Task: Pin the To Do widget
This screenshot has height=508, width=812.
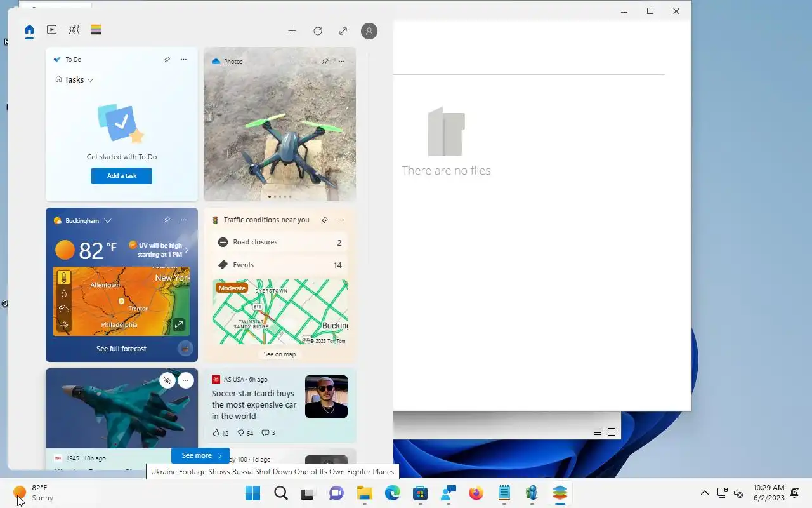Action: (167, 59)
